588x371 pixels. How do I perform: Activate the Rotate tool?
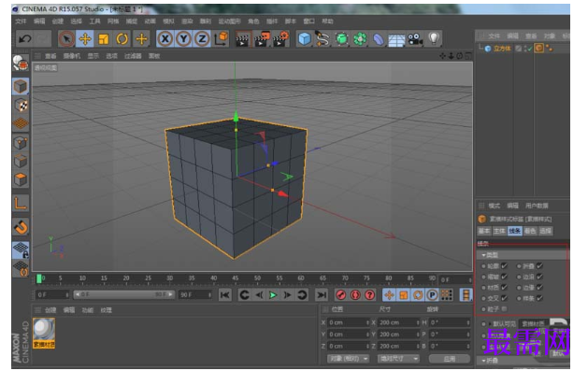click(122, 38)
